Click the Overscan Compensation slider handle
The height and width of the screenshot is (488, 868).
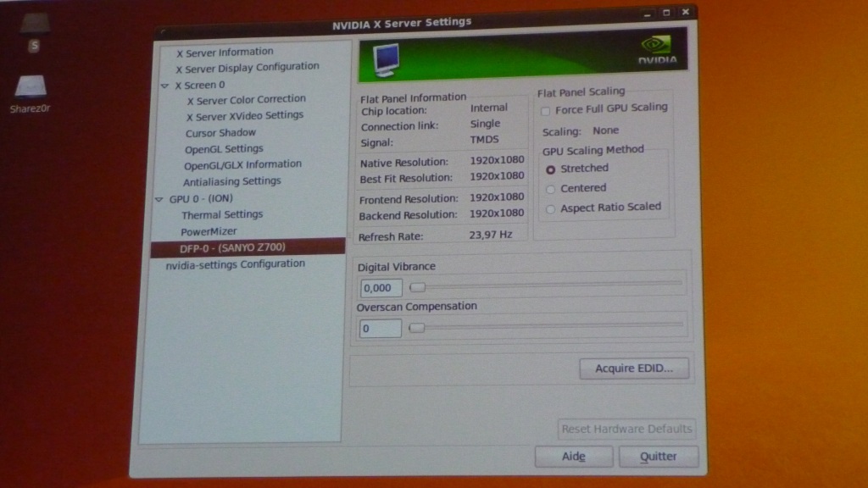point(416,328)
